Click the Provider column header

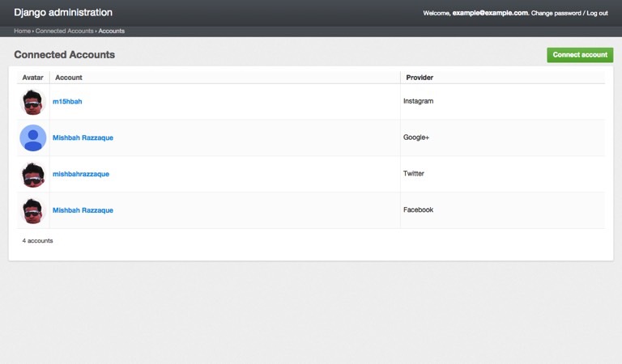coord(420,78)
